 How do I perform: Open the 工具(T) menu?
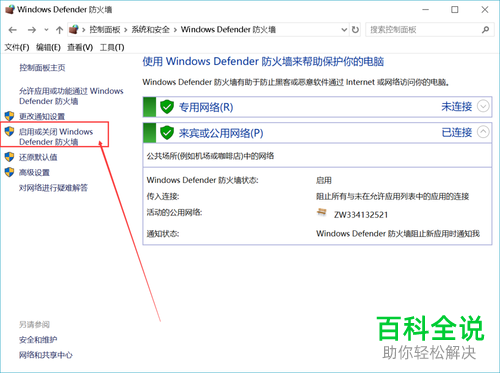pos(112,47)
